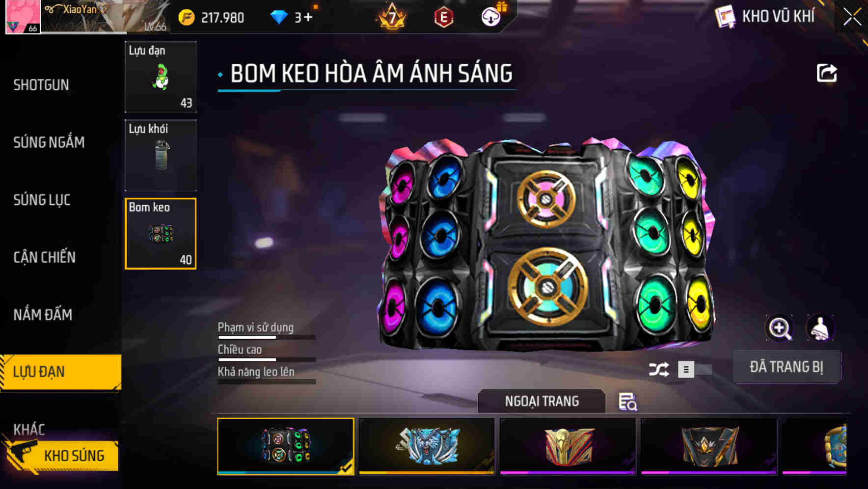Toggle the list switch next to shuffle
The width and height of the screenshot is (868, 489).
(694, 369)
